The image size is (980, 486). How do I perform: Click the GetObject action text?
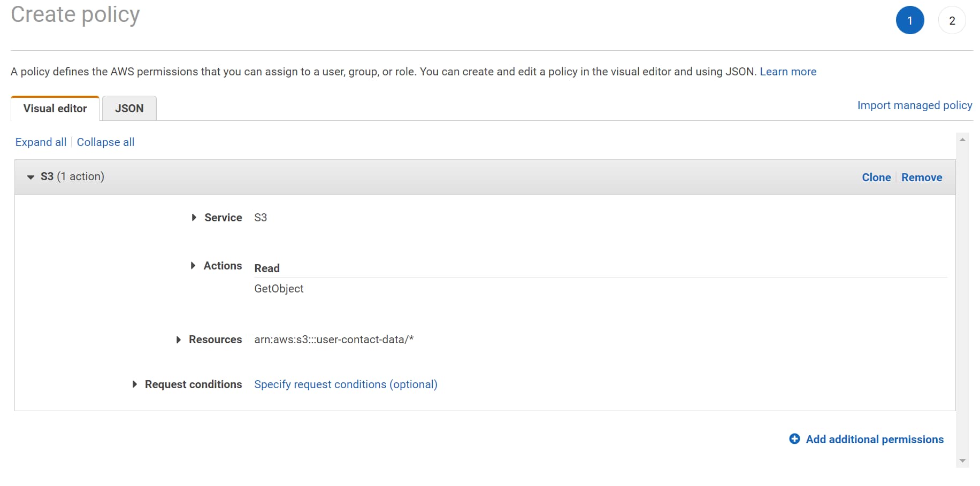(279, 289)
